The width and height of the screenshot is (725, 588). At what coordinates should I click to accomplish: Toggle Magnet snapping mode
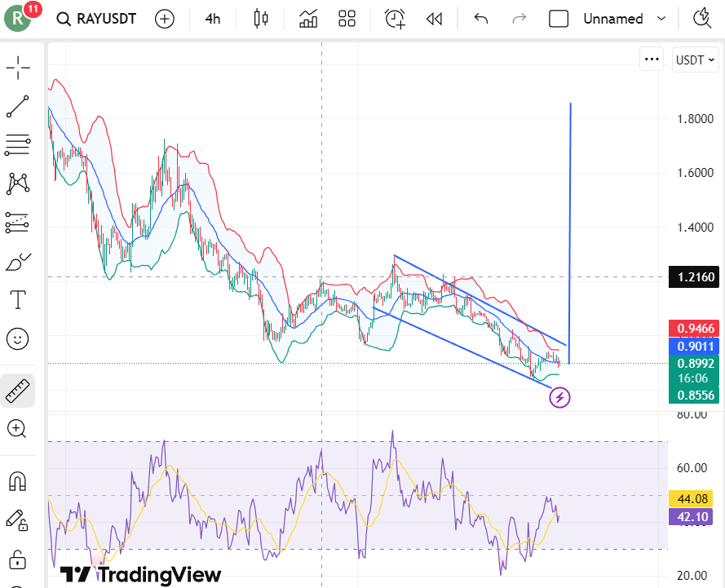click(x=18, y=481)
